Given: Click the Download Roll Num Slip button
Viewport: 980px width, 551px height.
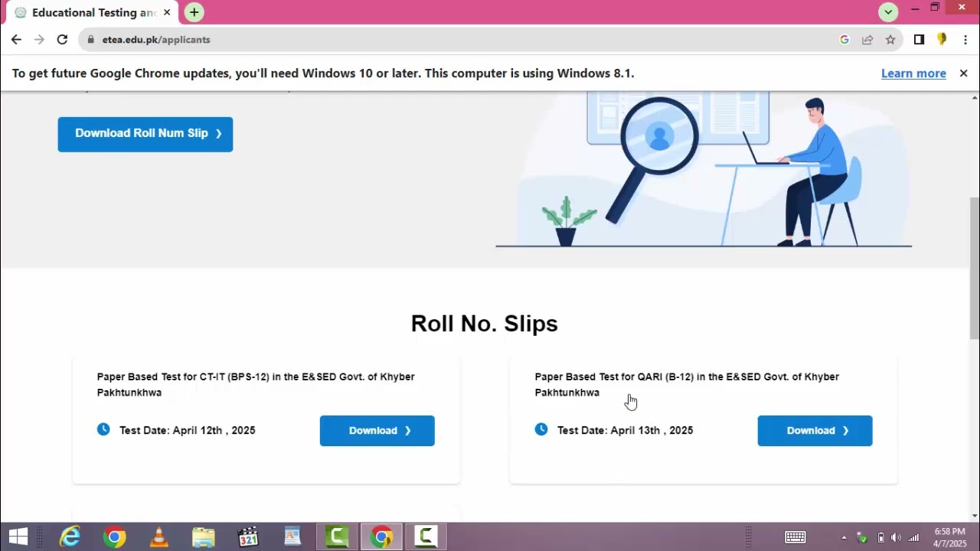Looking at the screenshot, I should 145,134.
